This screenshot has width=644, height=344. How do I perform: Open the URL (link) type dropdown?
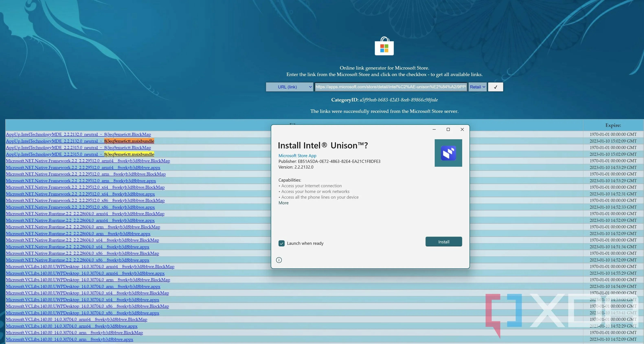[289, 87]
